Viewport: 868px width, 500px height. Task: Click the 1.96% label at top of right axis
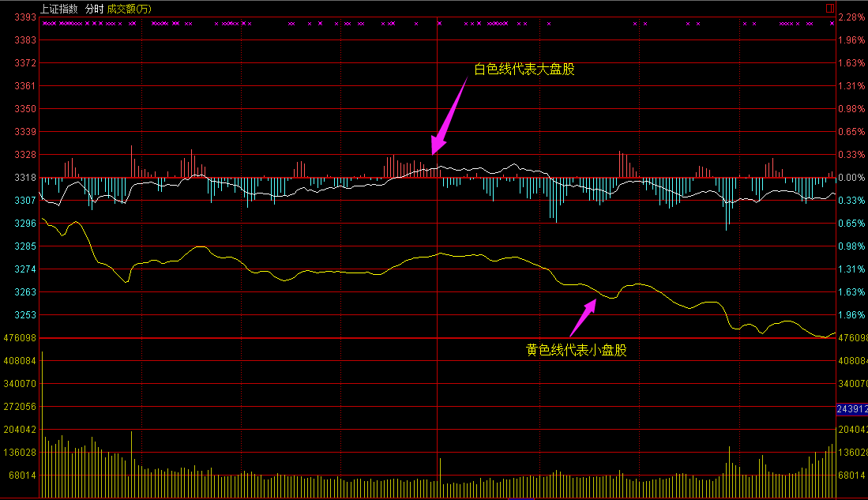(851, 39)
